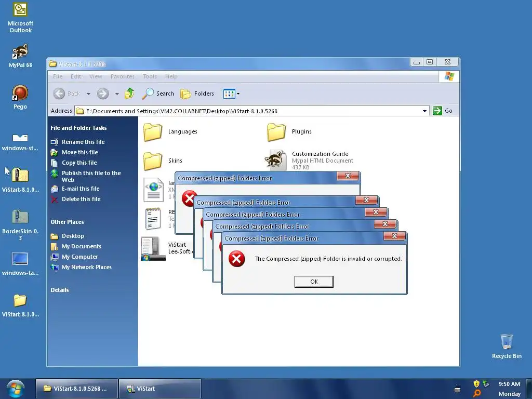Open the Views button menu

[x=231, y=94]
